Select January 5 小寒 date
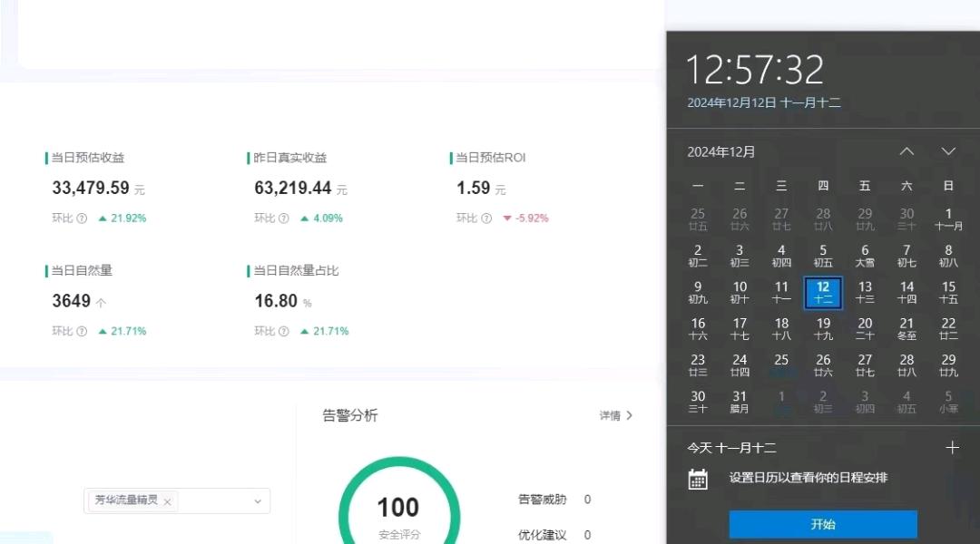This screenshot has height=544, width=980. click(x=948, y=402)
